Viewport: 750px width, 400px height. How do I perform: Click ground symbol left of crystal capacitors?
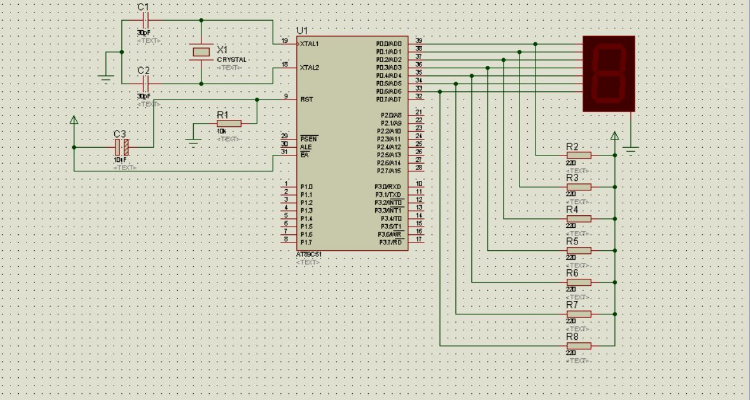pos(106,74)
